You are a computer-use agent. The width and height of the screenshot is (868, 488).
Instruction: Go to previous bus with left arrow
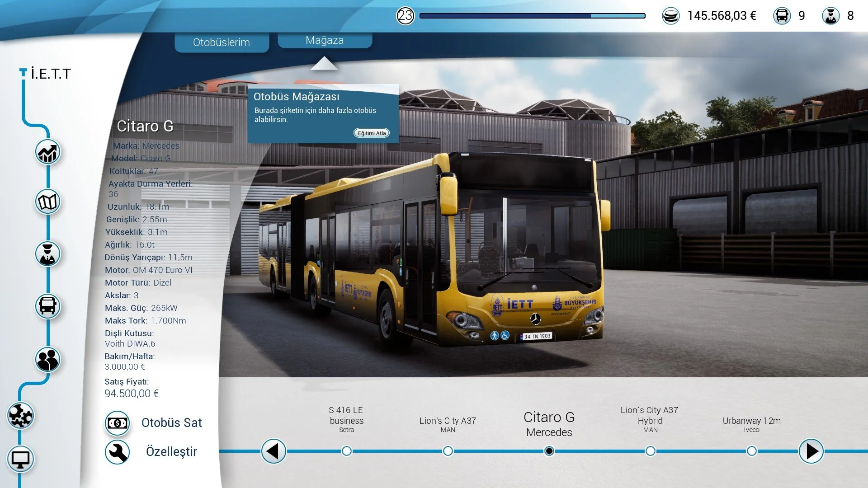point(274,451)
